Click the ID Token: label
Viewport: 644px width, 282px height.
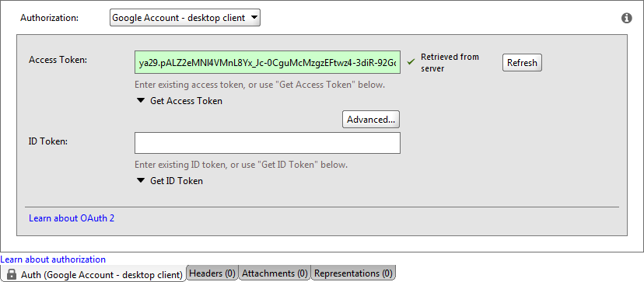point(48,141)
